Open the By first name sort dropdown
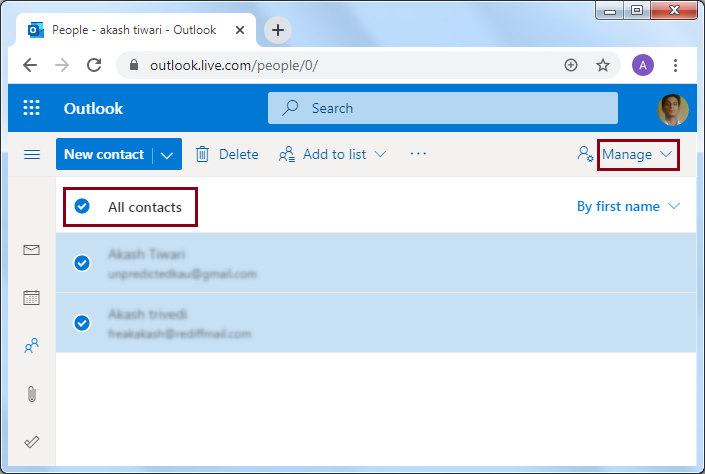This screenshot has width=705, height=474. pyautogui.click(x=628, y=206)
